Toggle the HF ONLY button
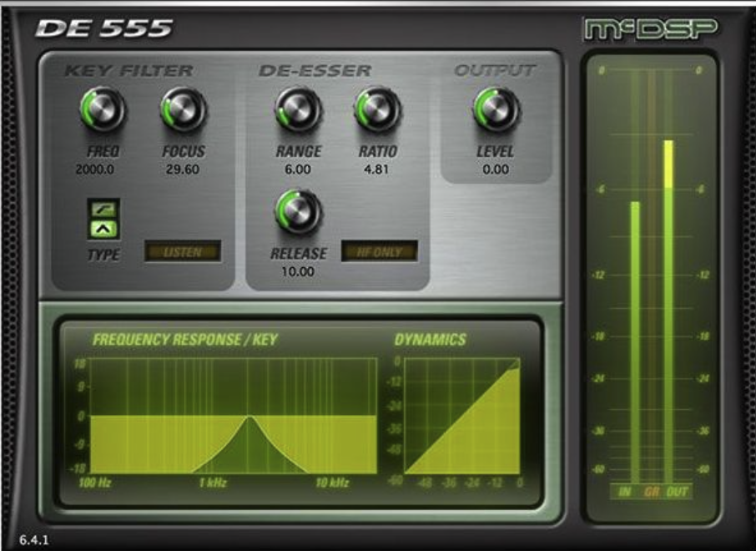This screenshot has height=551, width=756. point(379,251)
